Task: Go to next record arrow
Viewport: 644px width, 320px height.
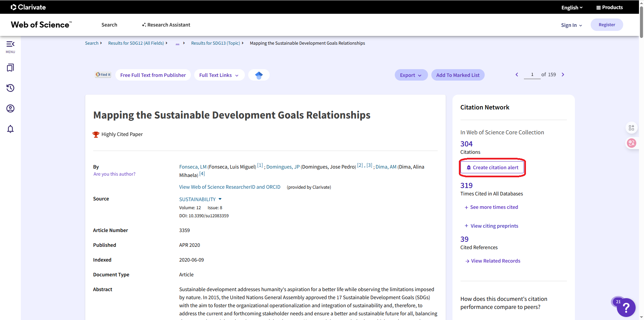Action: coord(563,75)
